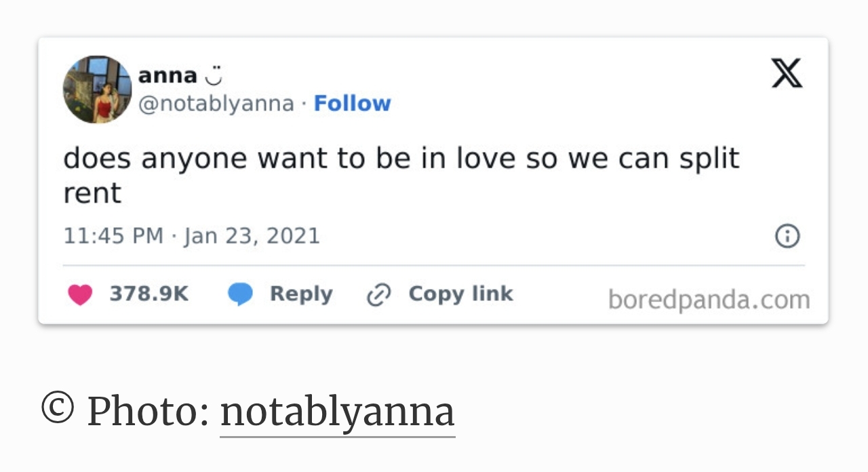Open the notablyanna photo credit link
This screenshot has width=868, height=472.
click(337, 411)
